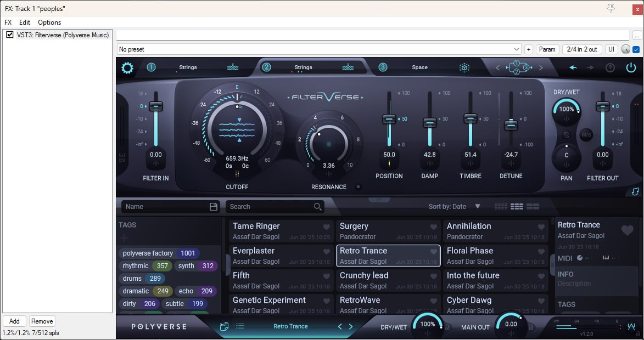The image size is (644, 340).
Task: Click the Remove FX button
Action: click(x=42, y=321)
